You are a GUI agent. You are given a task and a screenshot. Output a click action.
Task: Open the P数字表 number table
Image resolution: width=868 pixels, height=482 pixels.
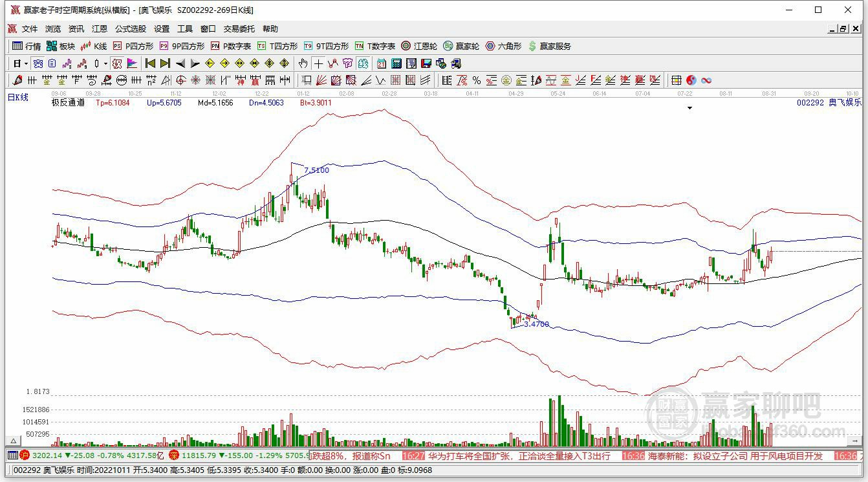click(231, 46)
